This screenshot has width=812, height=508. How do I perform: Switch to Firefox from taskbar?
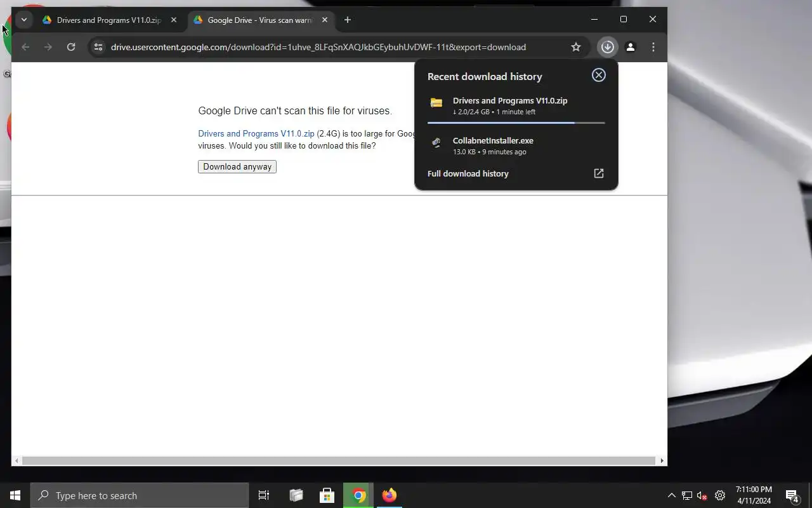(390, 495)
